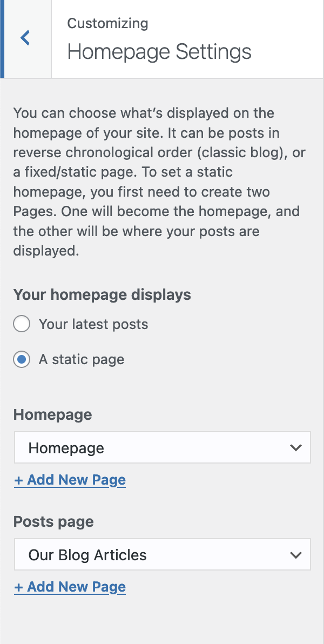Click the 'Homepage Settings' panel title
324x644 pixels.
159,51
